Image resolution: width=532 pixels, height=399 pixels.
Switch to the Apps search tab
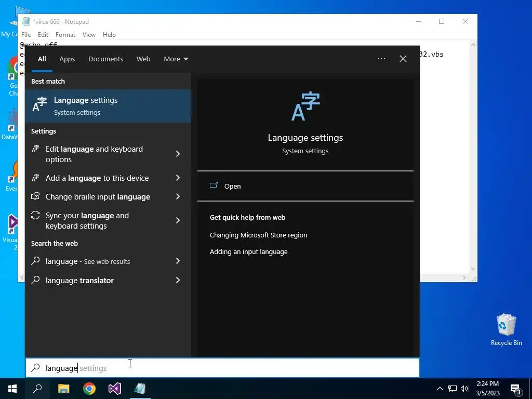click(67, 59)
